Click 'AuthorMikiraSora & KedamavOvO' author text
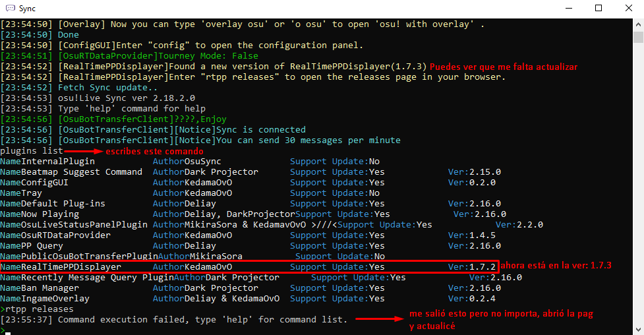The image size is (644, 335). [229, 225]
